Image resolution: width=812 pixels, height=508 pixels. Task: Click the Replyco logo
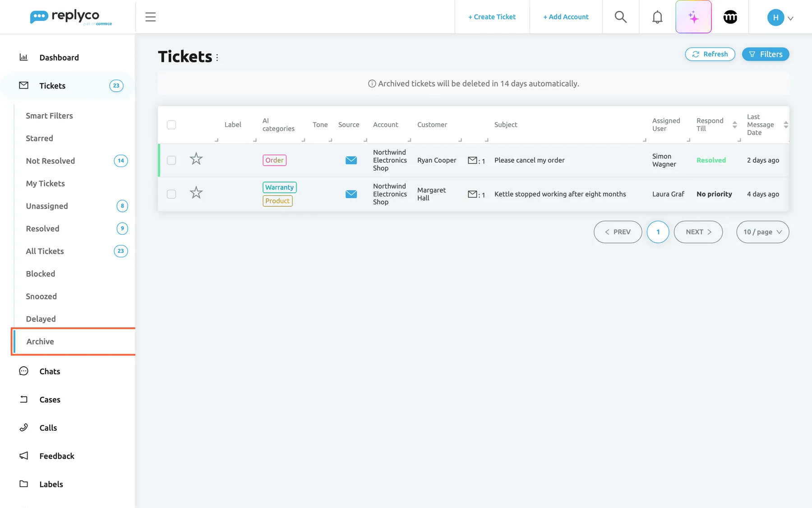[71, 17]
